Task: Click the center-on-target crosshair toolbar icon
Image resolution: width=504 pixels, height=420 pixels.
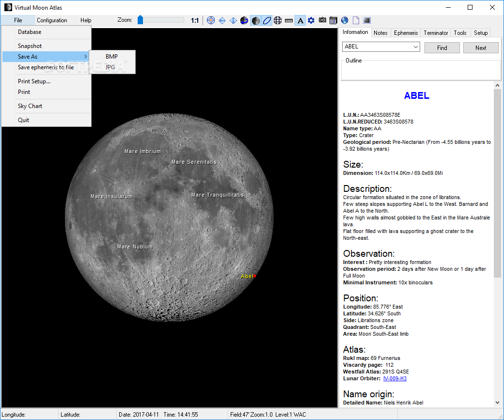Action: pos(211,20)
